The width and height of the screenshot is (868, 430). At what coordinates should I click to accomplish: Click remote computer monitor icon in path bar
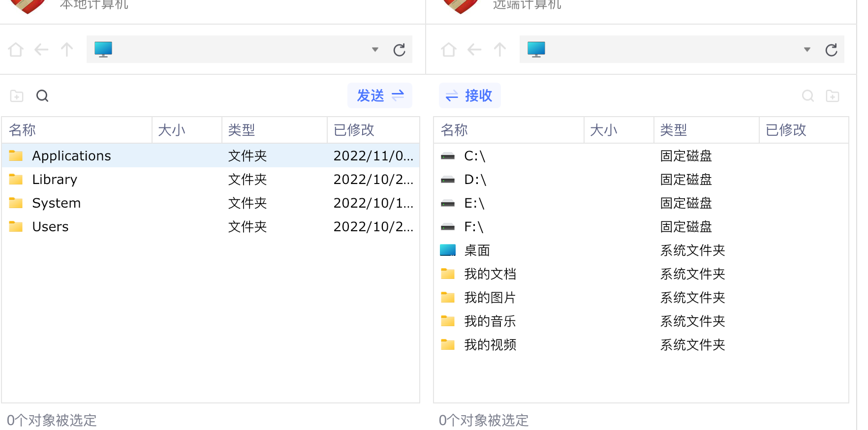click(536, 50)
